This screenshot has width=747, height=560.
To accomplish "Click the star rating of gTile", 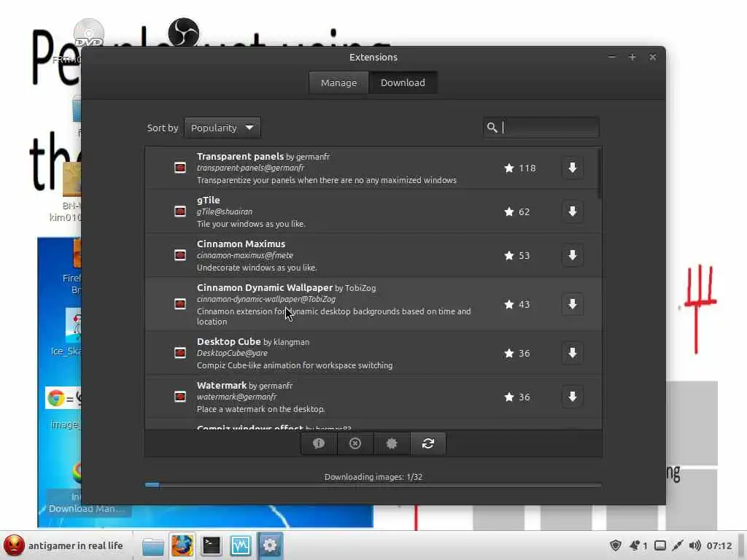I will (517, 212).
